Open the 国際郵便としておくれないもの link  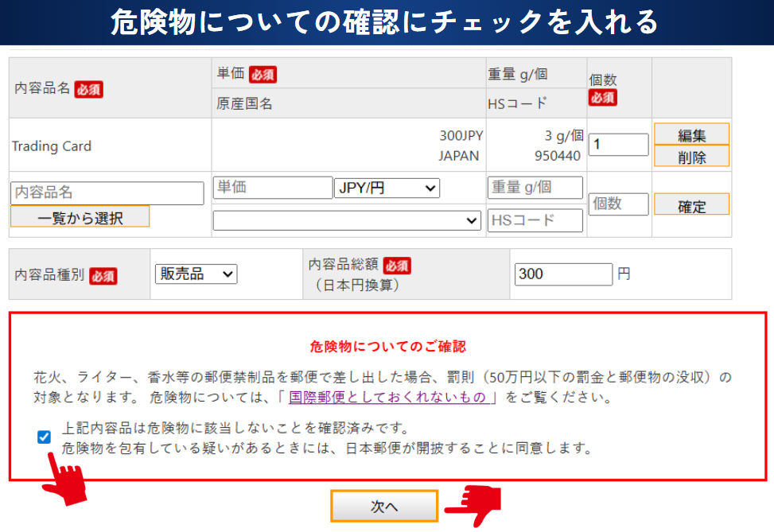[392, 397]
